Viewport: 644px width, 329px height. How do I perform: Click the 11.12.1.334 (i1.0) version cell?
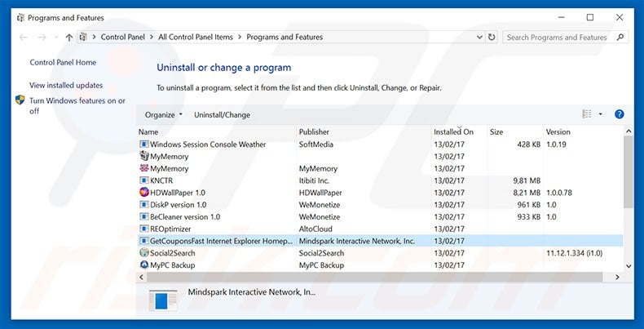pyautogui.click(x=574, y=253)
